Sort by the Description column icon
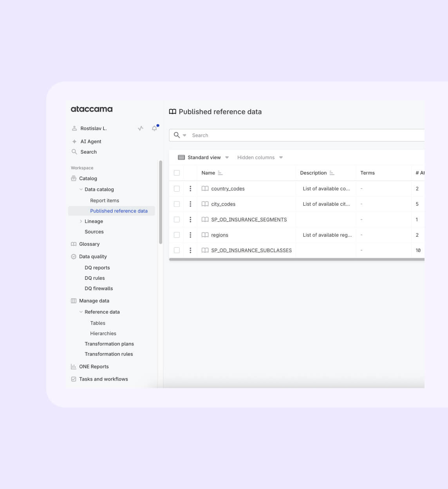448x489 pixels. point(332,173)
